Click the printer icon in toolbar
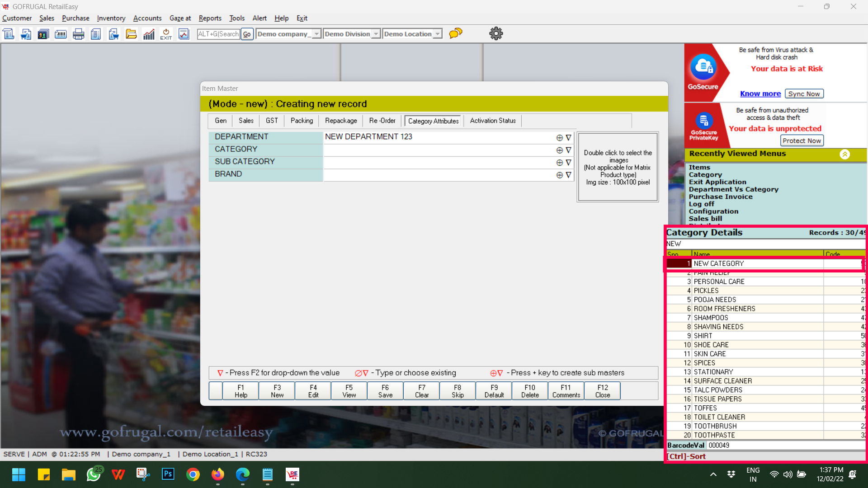 (x=78, y=34)
